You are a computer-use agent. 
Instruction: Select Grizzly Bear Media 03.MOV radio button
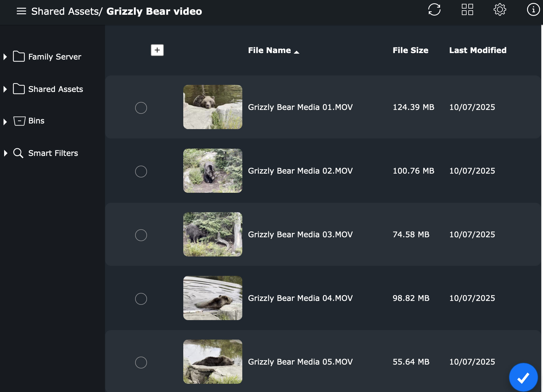[141, 235]
